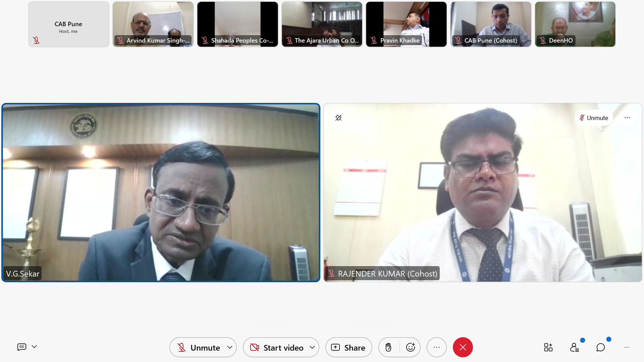Select the Pravin Khadke video thumbnail
This screenshot has width=644, height=362.
(406, 24)
